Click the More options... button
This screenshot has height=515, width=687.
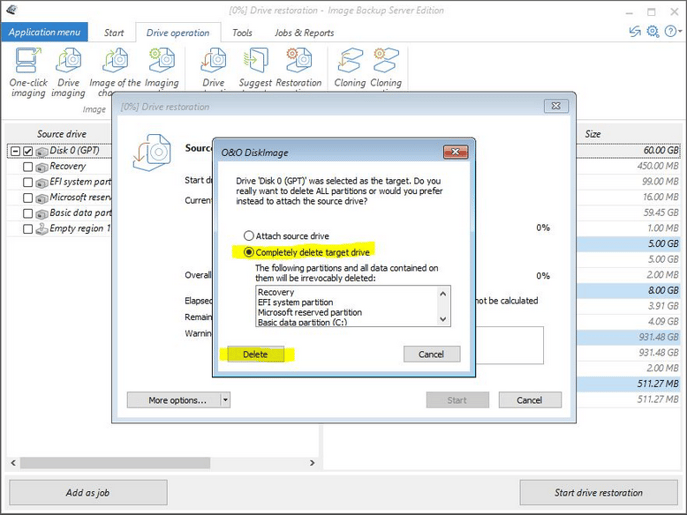[174, 400]
